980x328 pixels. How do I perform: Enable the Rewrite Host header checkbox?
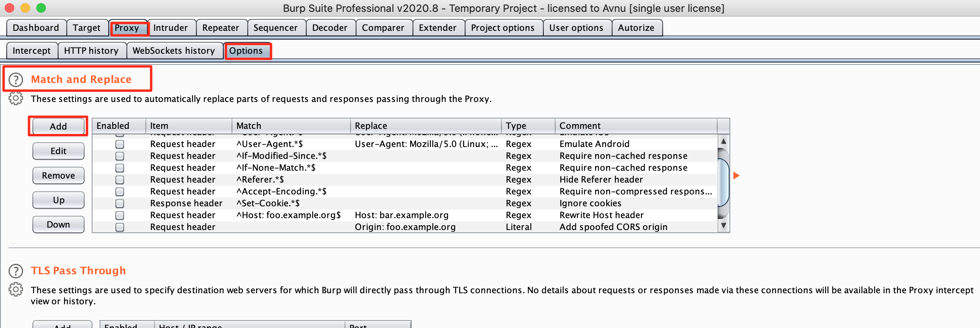[120, 215]
